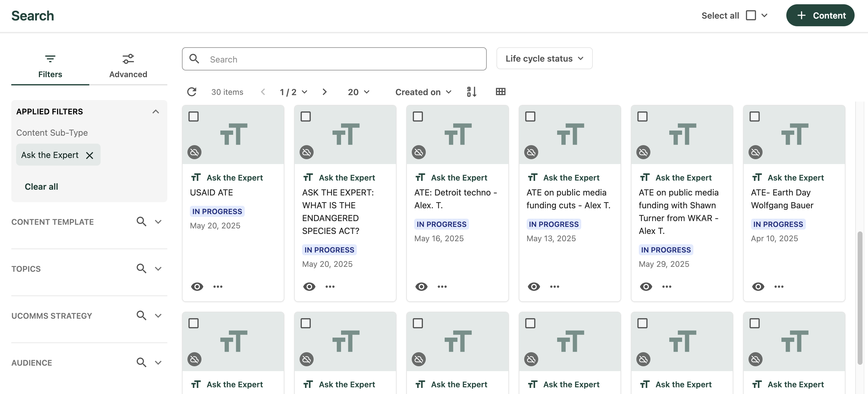Click the refresh results icon
The width and height of the screenshot is (868, 394).
[x=192, y=92]
